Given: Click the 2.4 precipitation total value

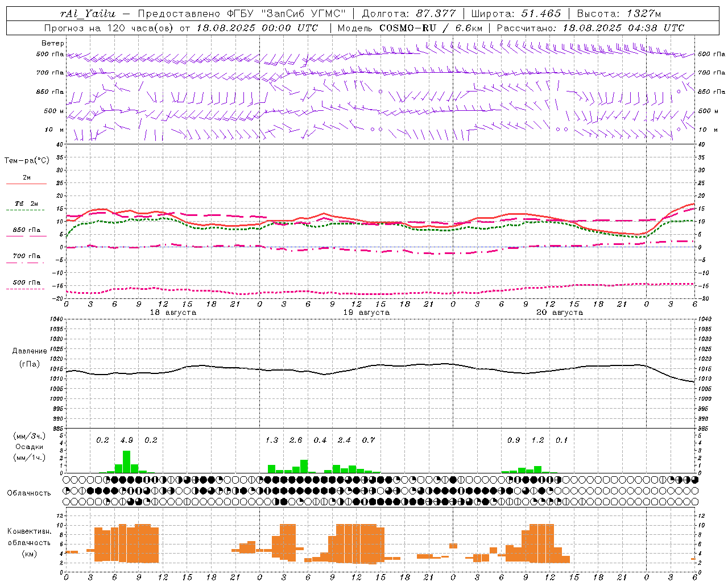Looking at the screenshot, I should tap(344, 440).
